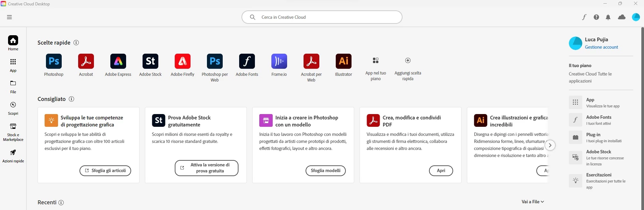This screenshot has width=644, height=210.
Task: Open Acrobat per Web quick pick
Action: pyautogui.click(x=311, y=67)
